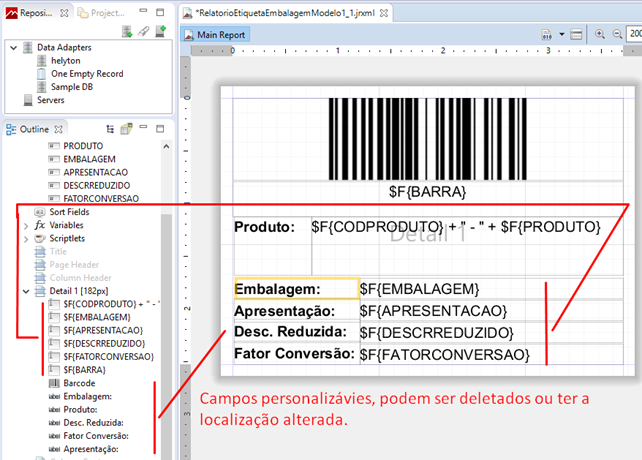This screenshot has width=642, height=460.
Task: Click the Outline thumbnail view icon
Action: point(127,129)
